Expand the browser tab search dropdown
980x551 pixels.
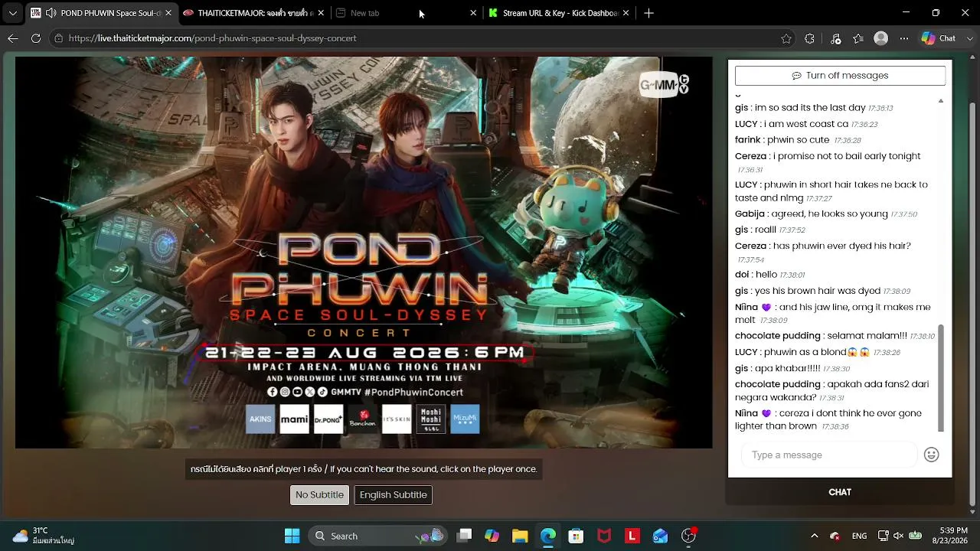click(x=12, y=13)
